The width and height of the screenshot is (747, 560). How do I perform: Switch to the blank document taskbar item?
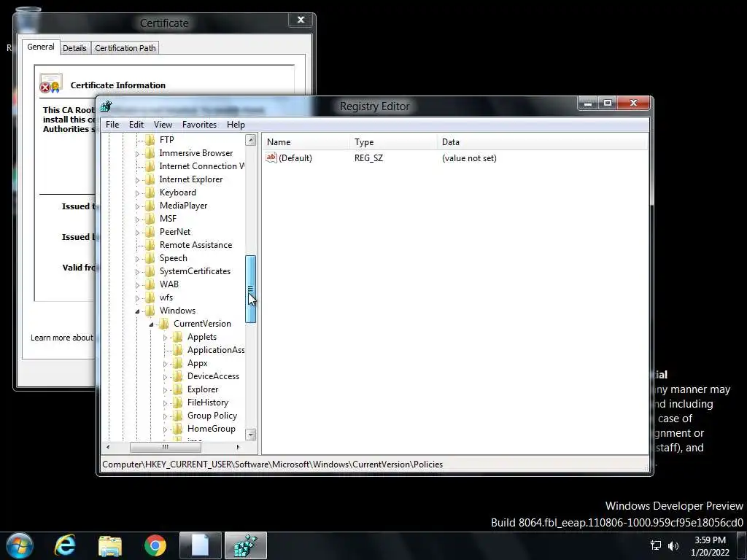point(201,545)
